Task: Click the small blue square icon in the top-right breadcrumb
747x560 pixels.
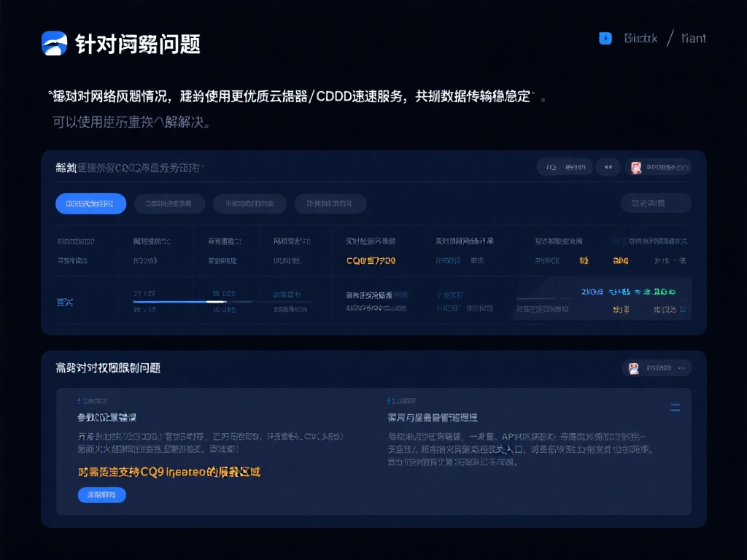Action: 605,39
